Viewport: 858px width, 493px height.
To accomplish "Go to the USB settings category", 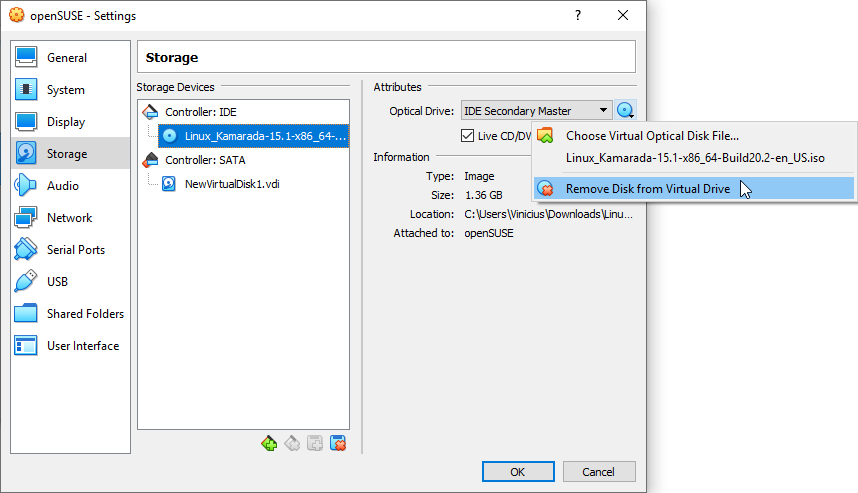I will click(57, 282).
